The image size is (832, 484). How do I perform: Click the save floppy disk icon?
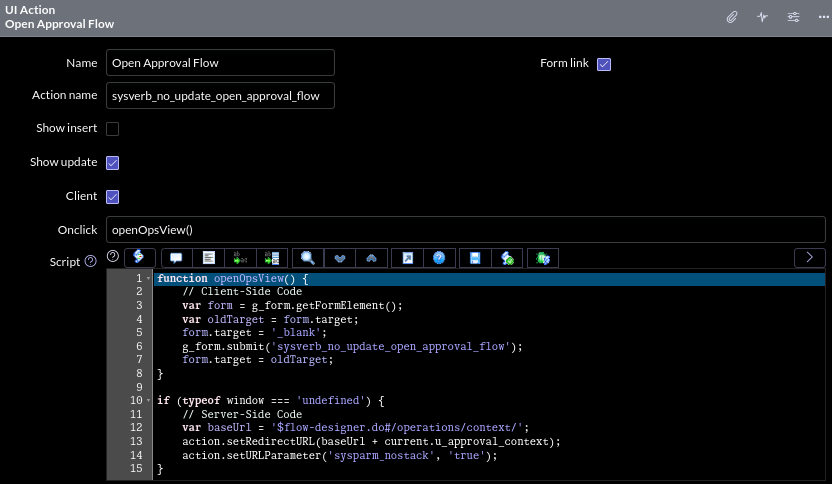[476, 258]
